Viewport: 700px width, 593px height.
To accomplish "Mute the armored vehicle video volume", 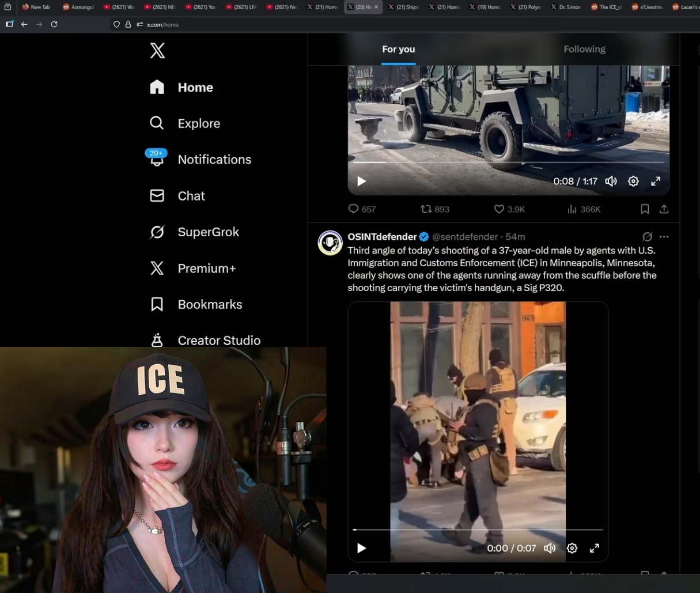I will point(611,182).
